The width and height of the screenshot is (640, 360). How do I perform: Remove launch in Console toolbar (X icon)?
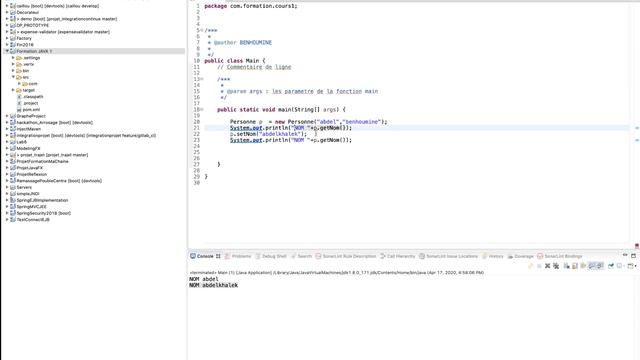click(547, 266)
